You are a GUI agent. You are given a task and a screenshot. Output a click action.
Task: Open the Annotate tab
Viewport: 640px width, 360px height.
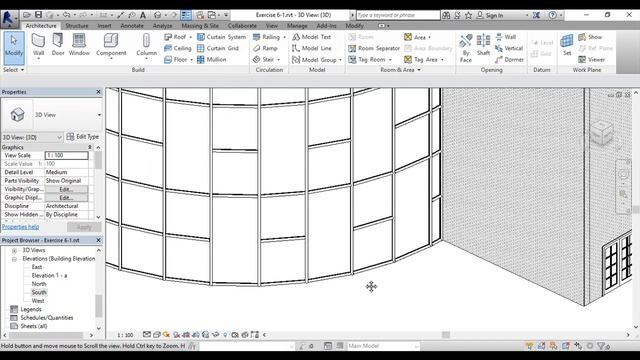pyautogui.click(x=132, y=26)
